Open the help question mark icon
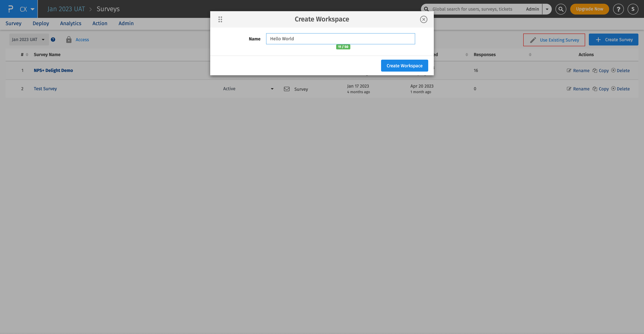Image resolution: width=644 pixels, height=334 pixels. point(618,9)
